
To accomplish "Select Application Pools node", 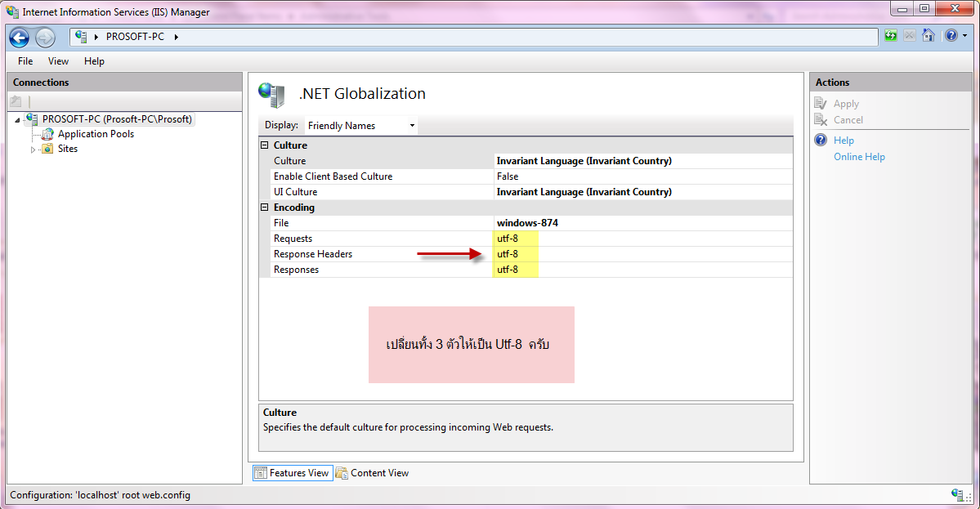I will (x=96, y=134).
